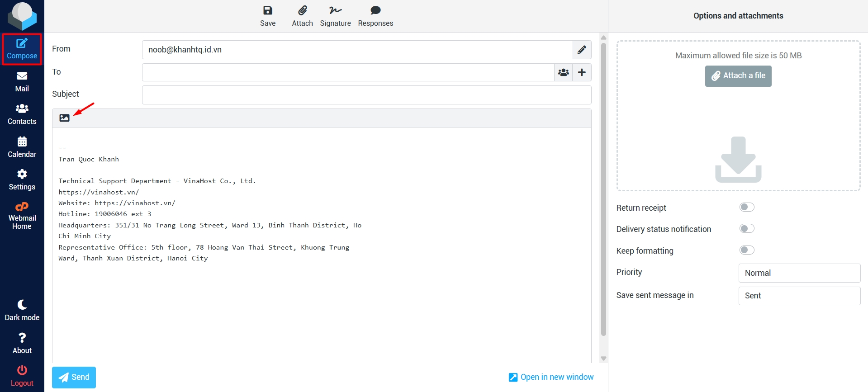Switch the editor using the image icon

64,118
